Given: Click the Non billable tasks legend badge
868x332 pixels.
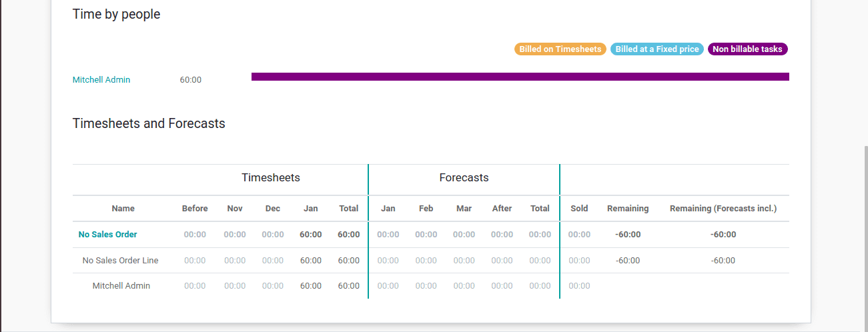Looking at the screenshot, I should click(748, 49).
